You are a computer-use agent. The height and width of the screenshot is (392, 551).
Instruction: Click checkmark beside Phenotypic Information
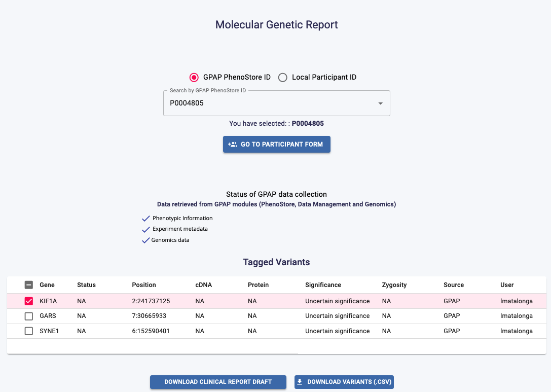(146, 218)
